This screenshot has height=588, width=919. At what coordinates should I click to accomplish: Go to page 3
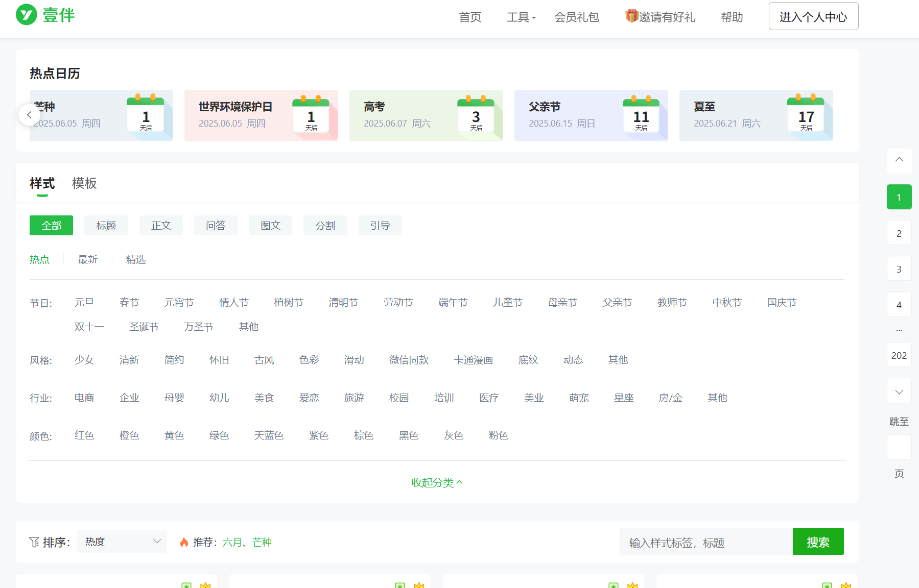tap(899, 269)
